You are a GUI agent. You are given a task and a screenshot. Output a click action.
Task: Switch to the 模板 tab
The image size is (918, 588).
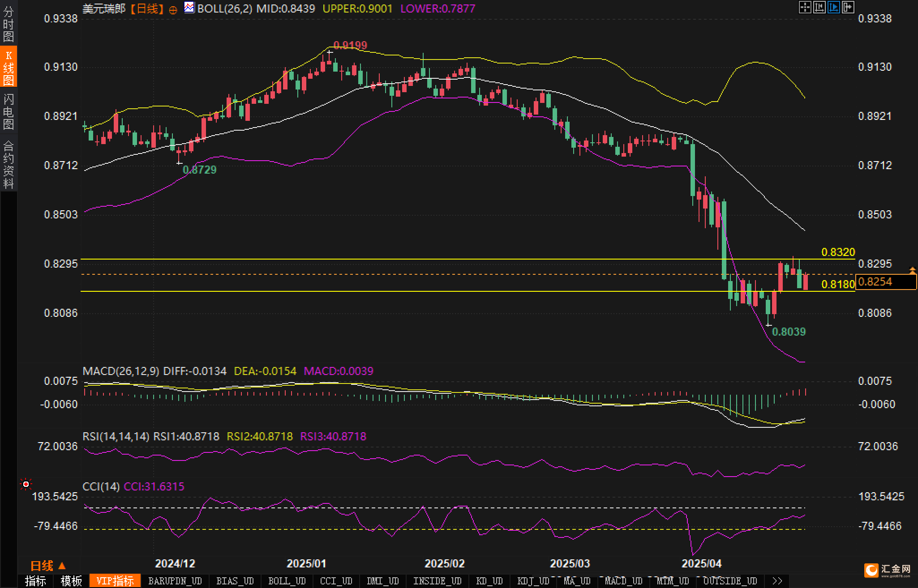(71, 581)
